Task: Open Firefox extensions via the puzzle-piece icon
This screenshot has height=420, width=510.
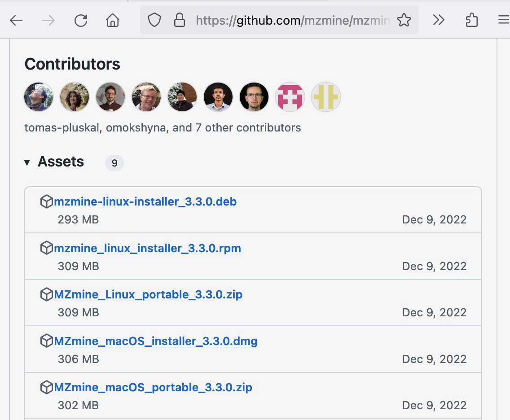Action: point(471,20)
